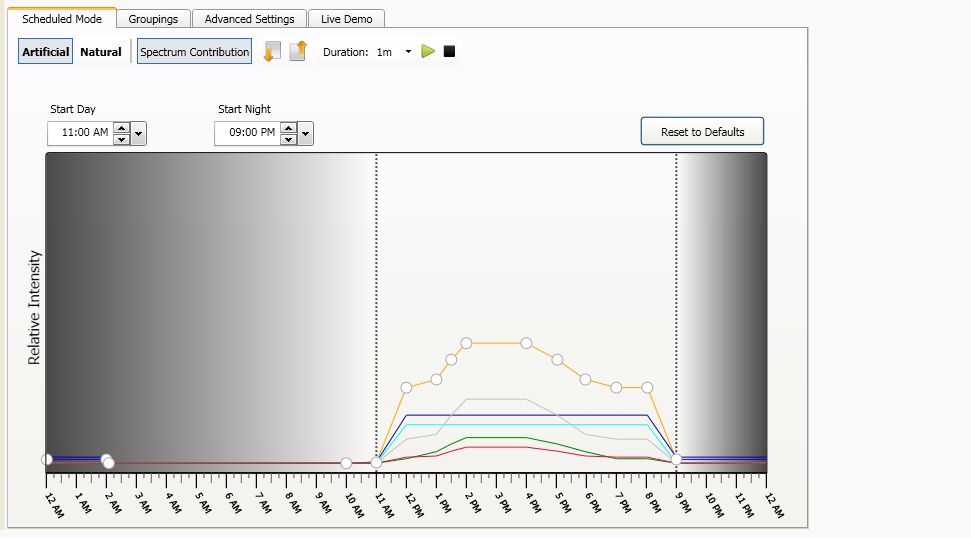The image size is (971, 538).
Task: Click the Start Day label
Action: coord(73,109)
